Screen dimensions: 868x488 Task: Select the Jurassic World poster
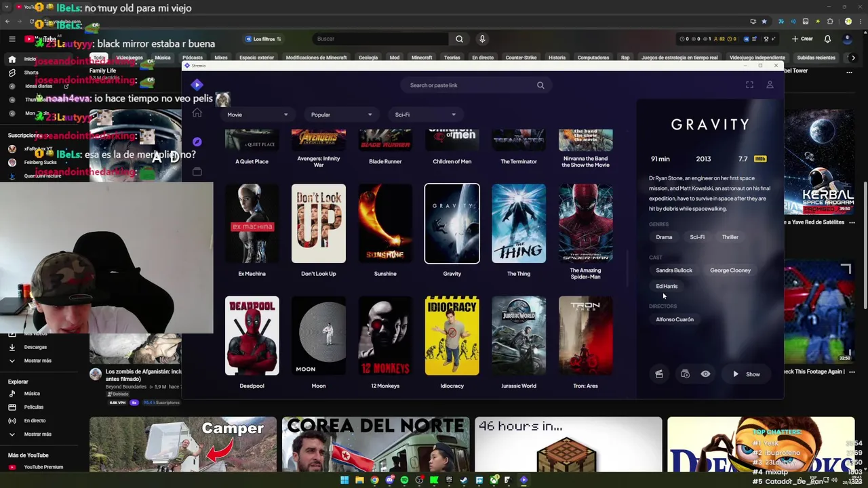519,335
